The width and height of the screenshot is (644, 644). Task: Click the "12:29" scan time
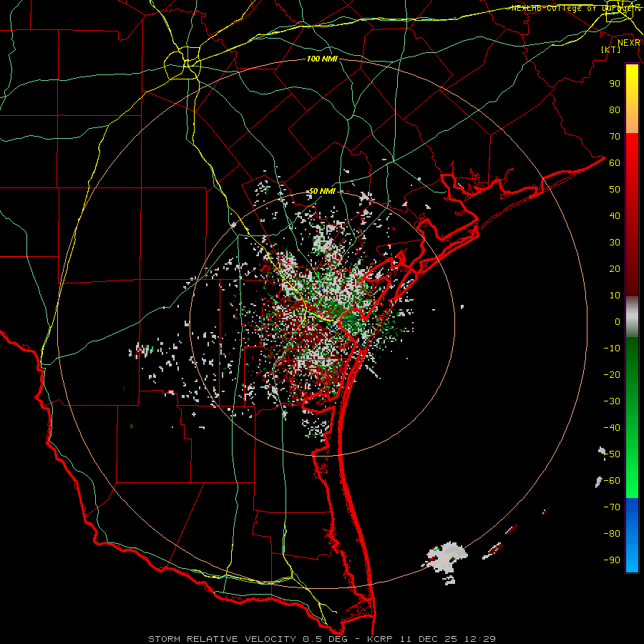click(x=479, y=639)
